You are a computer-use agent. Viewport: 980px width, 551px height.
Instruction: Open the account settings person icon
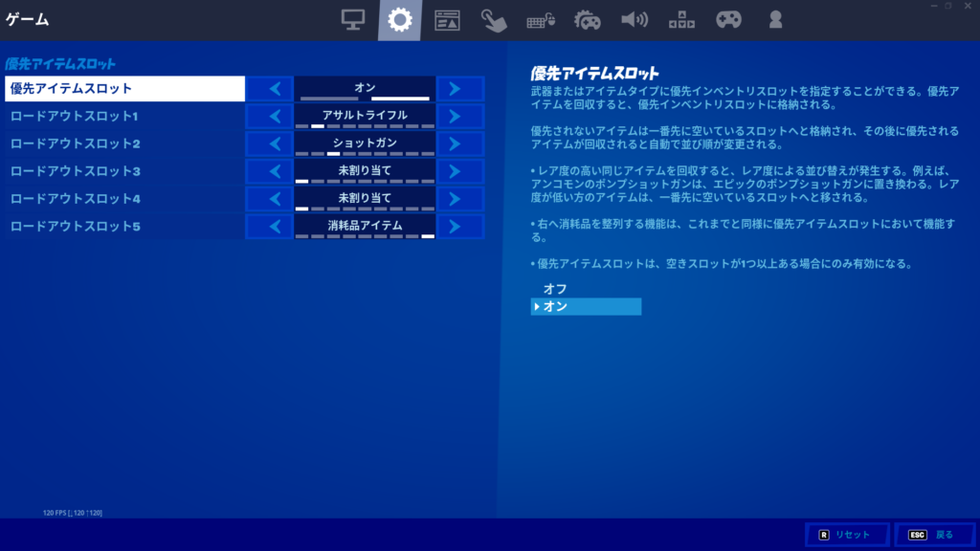coord(775,18)
